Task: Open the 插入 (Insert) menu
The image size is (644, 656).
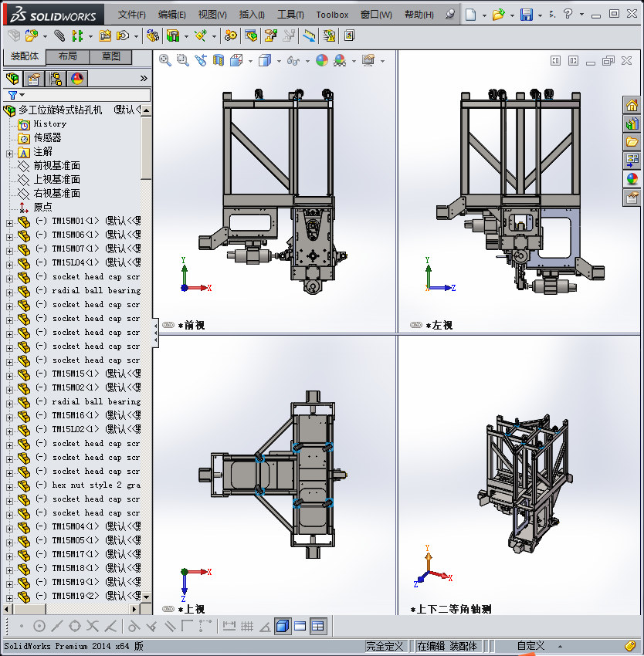Action: [x=251, y=15]
